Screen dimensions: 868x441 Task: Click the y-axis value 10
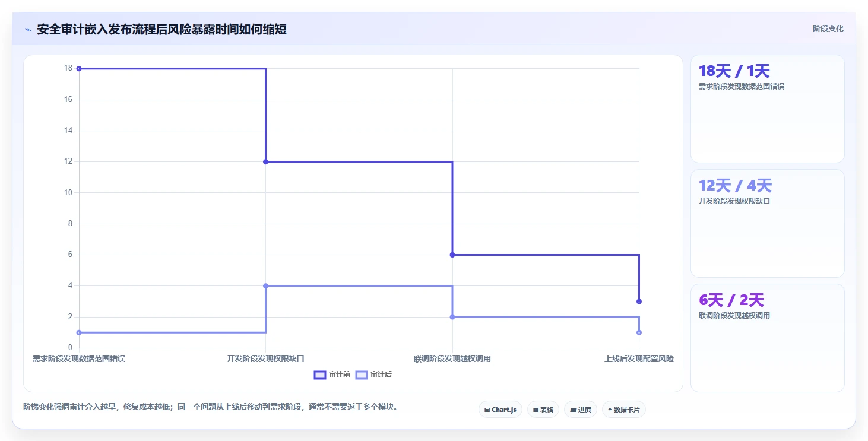tap(68, 192)
